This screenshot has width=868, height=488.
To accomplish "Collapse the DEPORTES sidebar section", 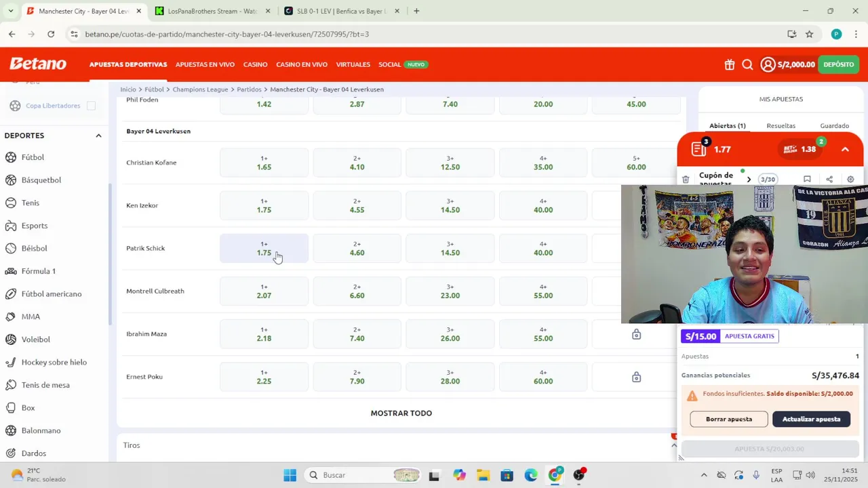I will coord(98,136).
